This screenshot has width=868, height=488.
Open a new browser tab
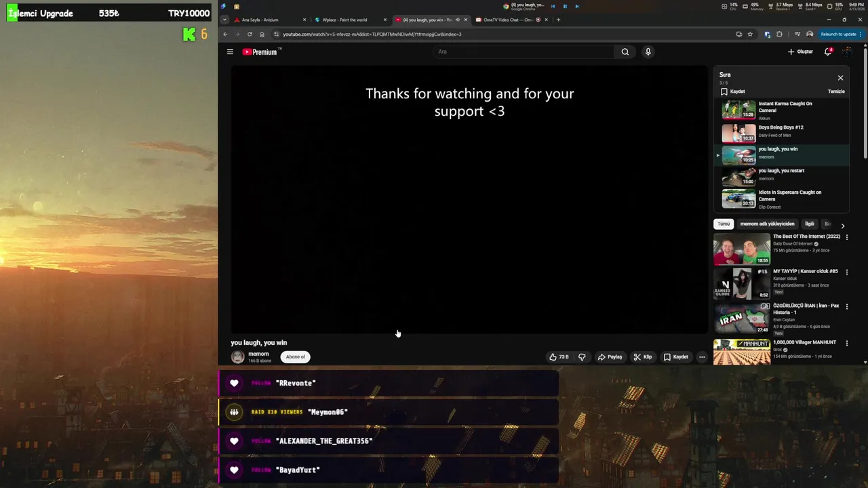click(x=558, y=20)
